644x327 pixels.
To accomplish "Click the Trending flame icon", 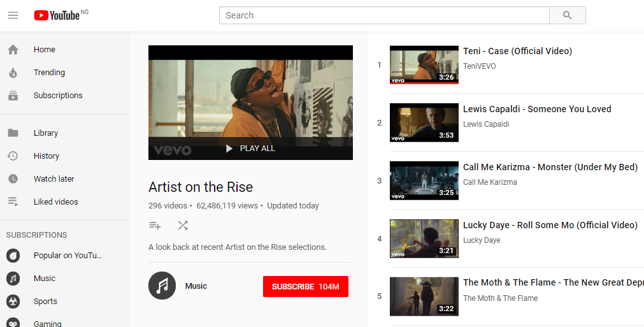I will click(x=13, y=73).
